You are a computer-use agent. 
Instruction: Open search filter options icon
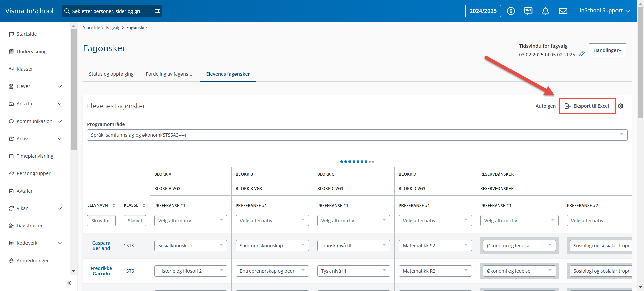pos(158,11)
